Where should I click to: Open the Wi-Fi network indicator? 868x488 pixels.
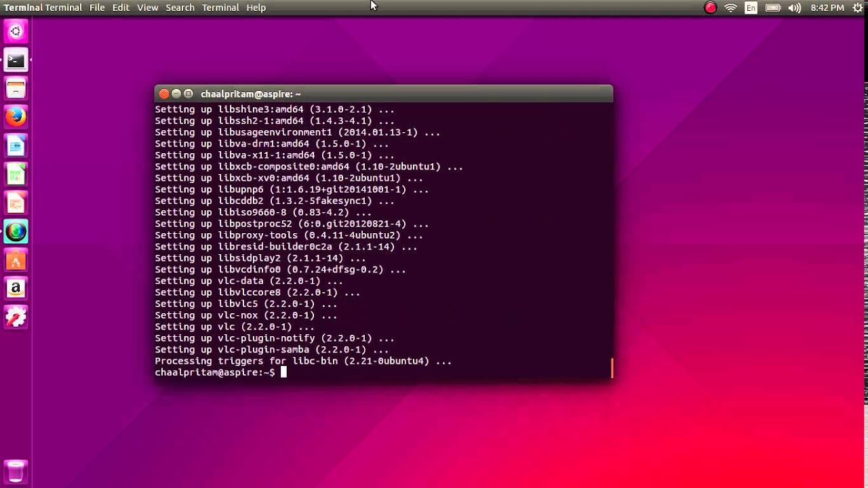(x=730, y=7)
